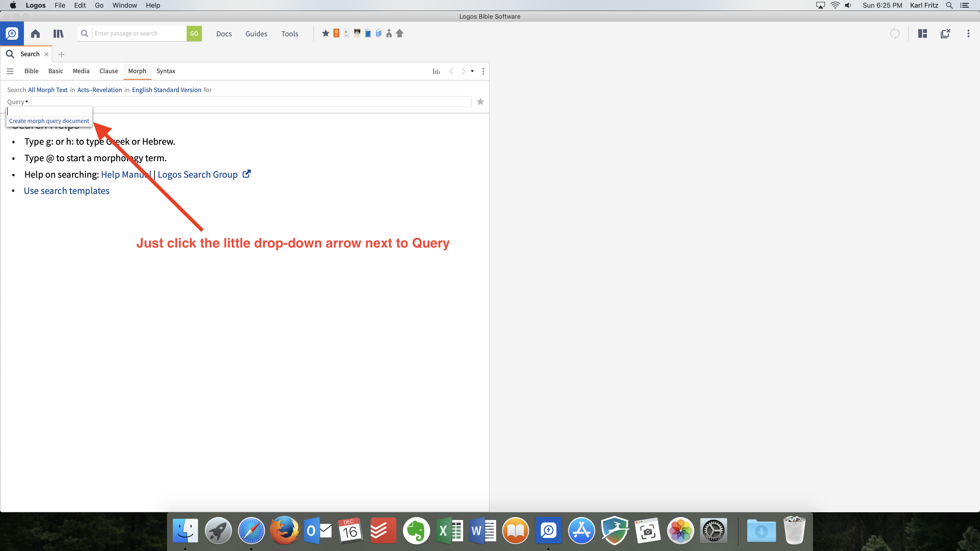Open Microsoft Word from the Dock
The height and width of the screenshot is (551, 980).
tap(482, 530)
